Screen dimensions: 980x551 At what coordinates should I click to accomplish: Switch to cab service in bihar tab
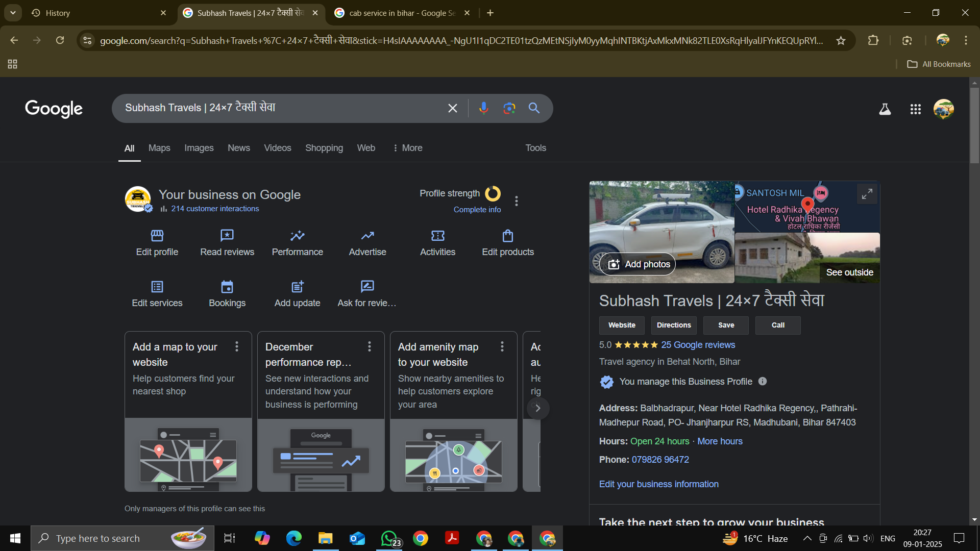click(402, 13)
